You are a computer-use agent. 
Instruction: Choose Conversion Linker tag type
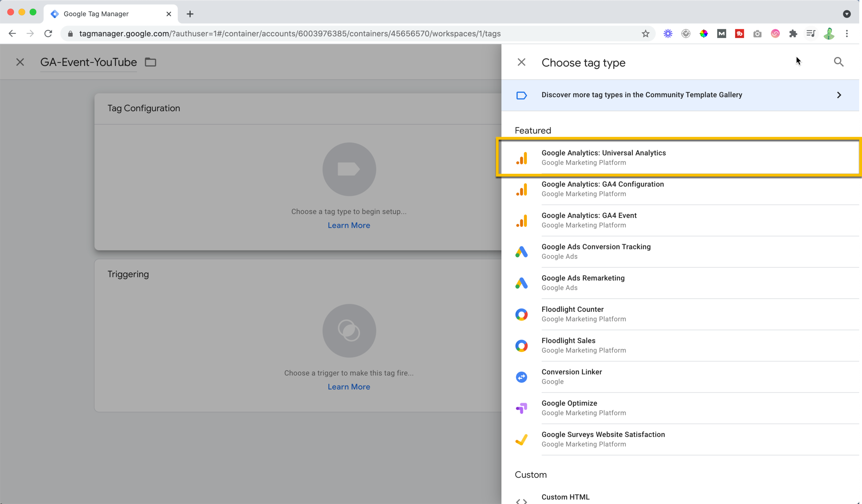pyautogui.click(x=680, y=377)
